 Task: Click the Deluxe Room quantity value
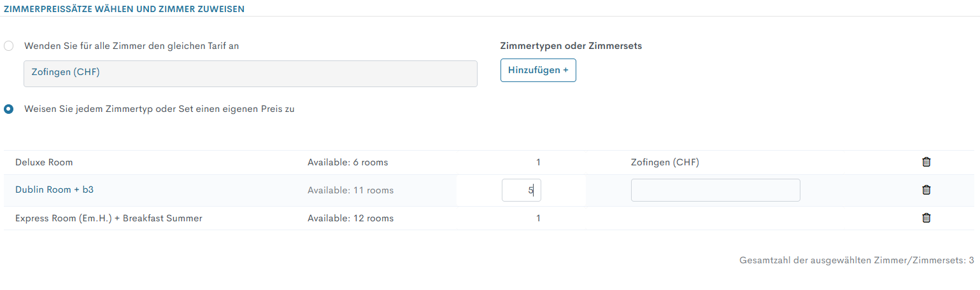coord(538,162)
